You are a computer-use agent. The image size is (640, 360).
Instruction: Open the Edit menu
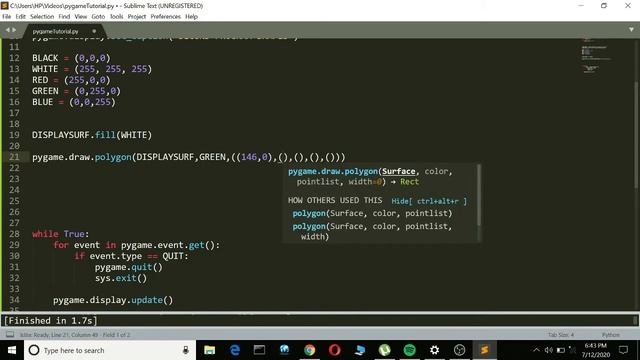[20, 17]
